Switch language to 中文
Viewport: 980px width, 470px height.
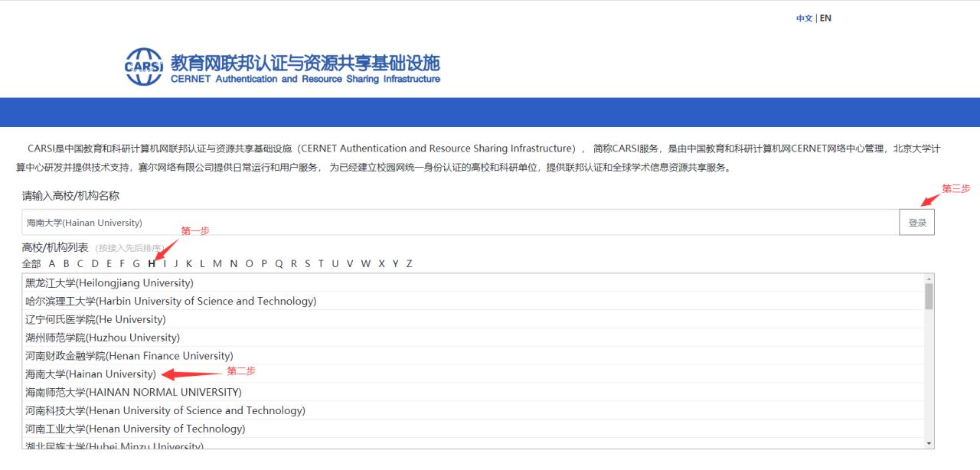pos(804,18)
